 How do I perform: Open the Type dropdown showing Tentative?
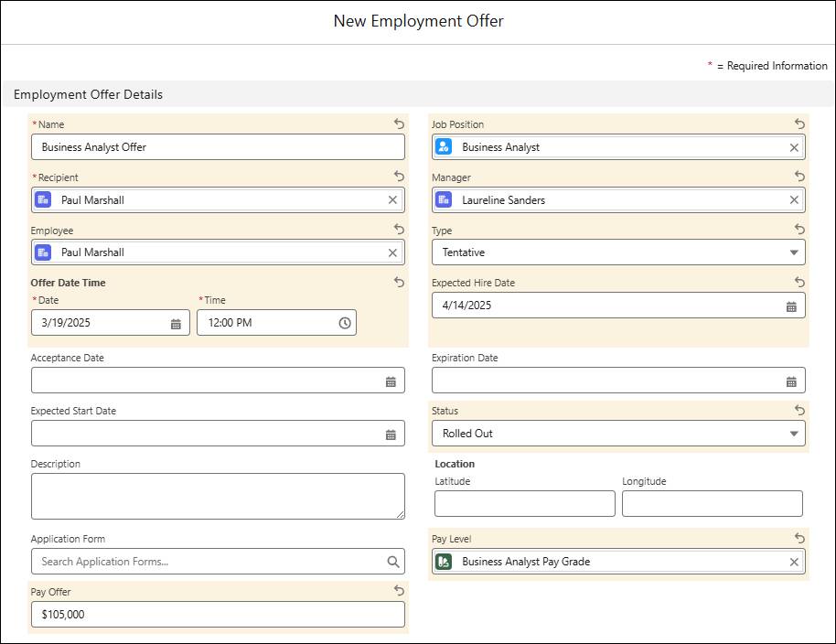[x=793, y=252]
